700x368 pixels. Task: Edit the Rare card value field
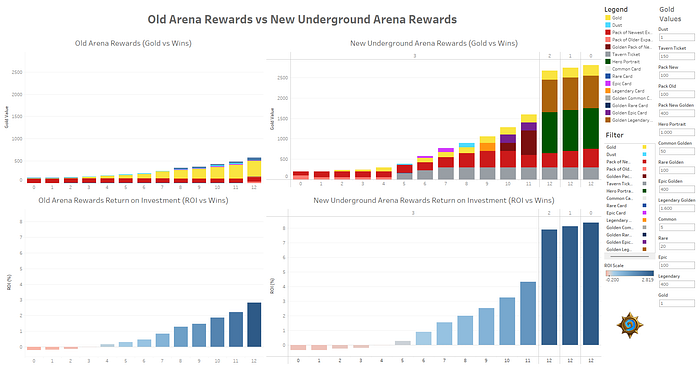[676, 246]
